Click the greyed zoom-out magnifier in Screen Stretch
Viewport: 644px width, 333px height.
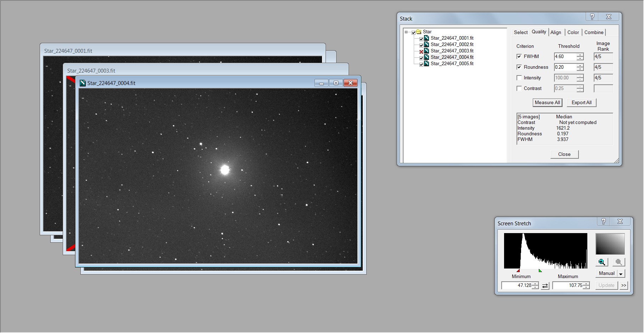point(618,262)
